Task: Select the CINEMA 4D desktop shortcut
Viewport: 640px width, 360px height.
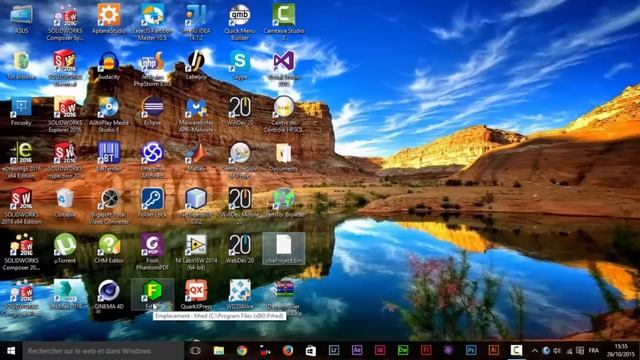Action: pos(109,294)
